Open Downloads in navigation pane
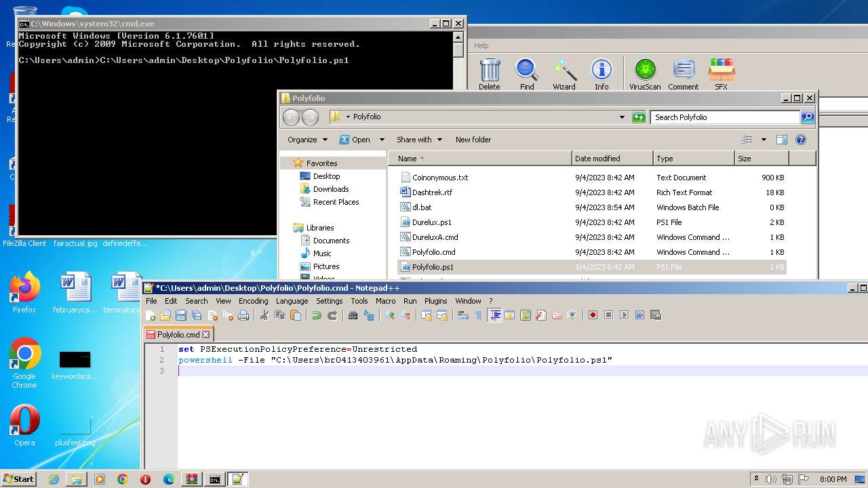This screenshot has height=488, width=868. click(x=331, y=189)
